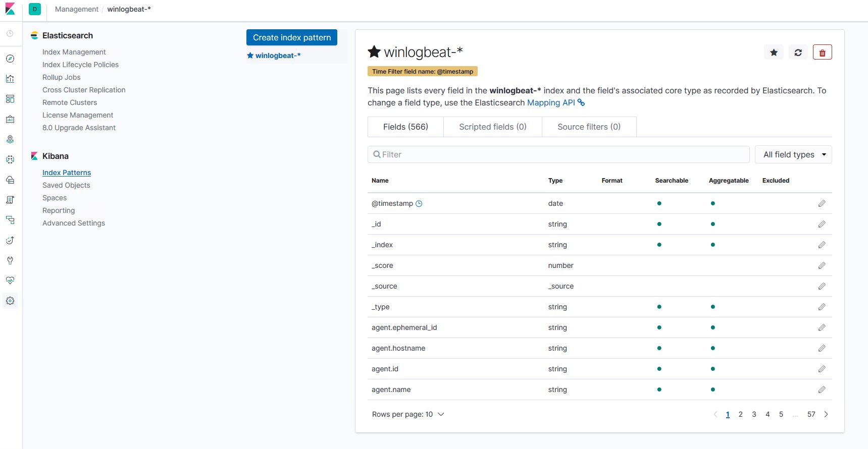868x449 pixels.
Task: Switch to Source filters (0) tab
Action: click(x=589, y=127)
